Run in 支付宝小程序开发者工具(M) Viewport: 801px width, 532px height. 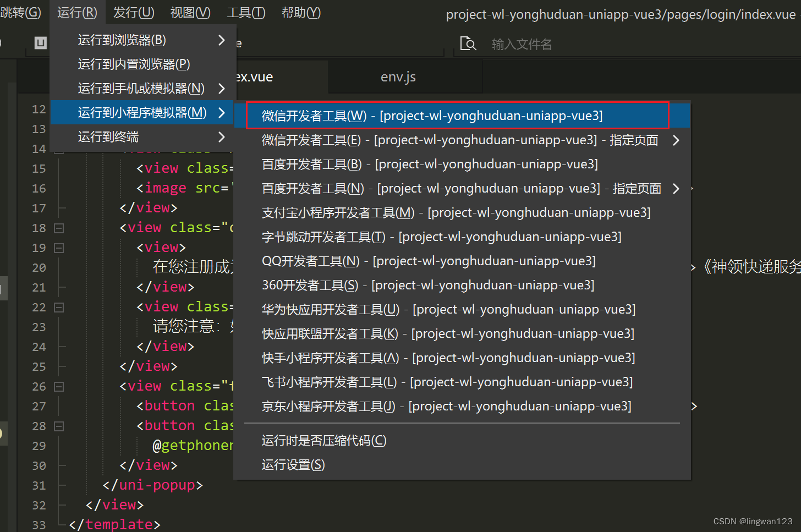coord(462,213)
